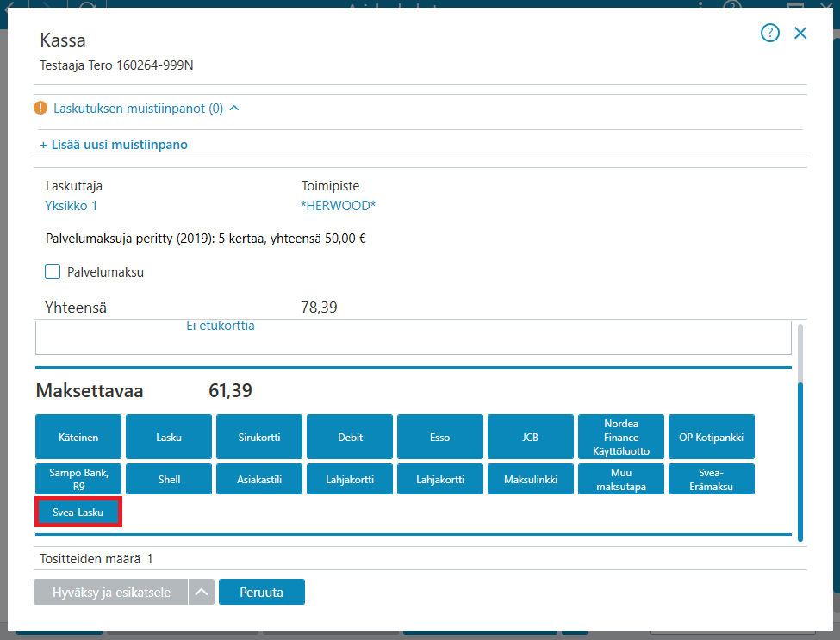Choose Nordea Finance Käyttöluotto payment

621,437
